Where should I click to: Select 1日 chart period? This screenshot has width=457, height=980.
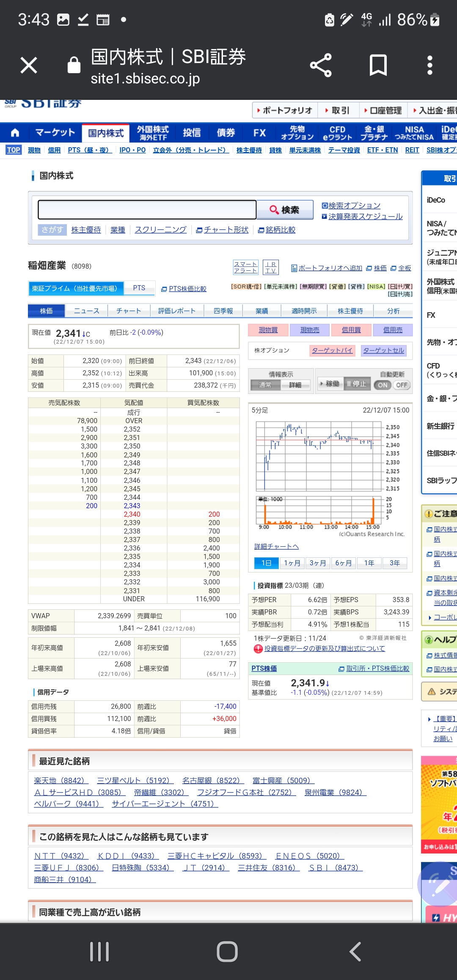[266, 563]
